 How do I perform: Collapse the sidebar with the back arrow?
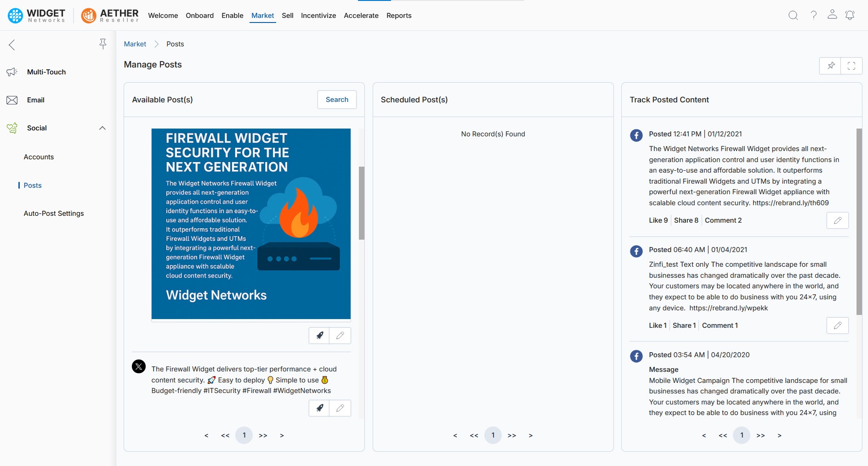pos(12,45)
